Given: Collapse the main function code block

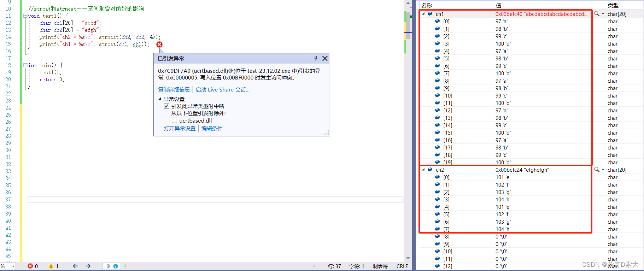Looking at the screenshot, I should 25,65.
